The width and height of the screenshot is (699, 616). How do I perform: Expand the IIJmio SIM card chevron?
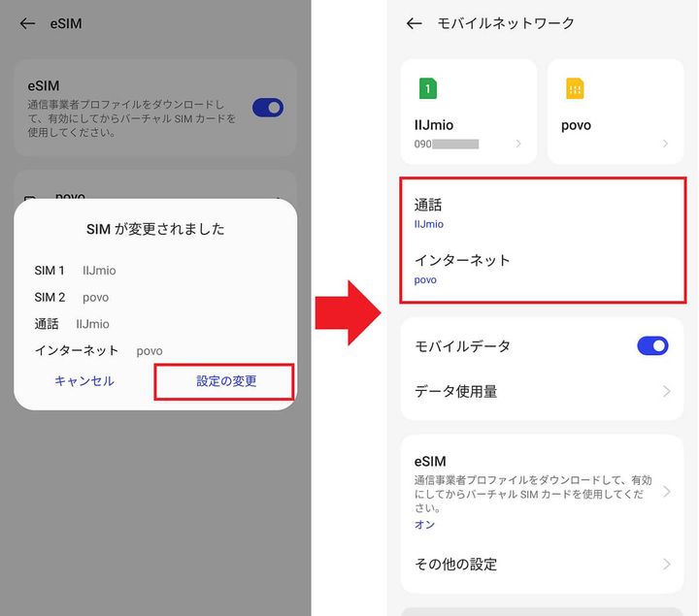518,144
